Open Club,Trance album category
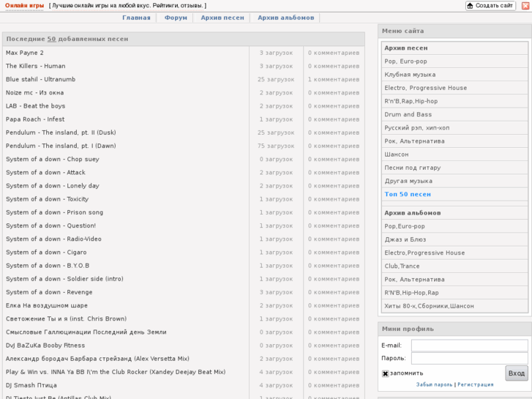Screen dimensions: 532x399 point(402,266)
